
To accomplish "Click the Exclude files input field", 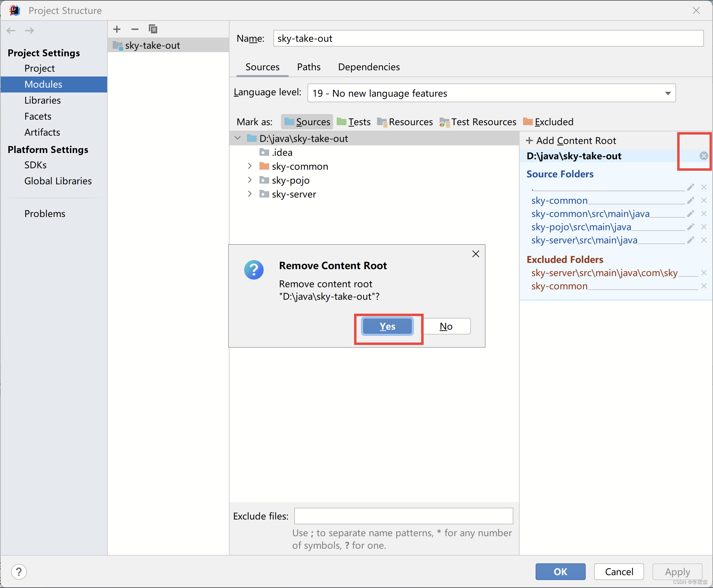I will [x=403, y=516].
